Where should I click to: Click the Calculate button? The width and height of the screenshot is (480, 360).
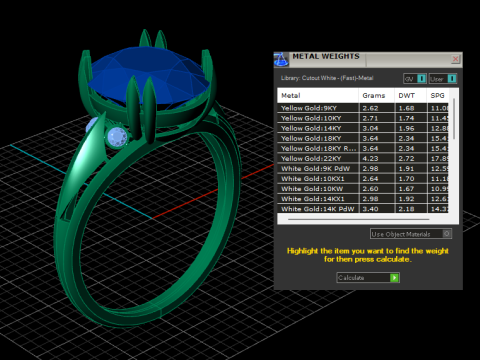tap(368, 277)
